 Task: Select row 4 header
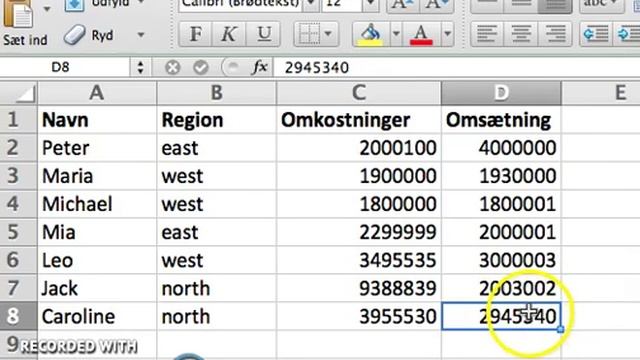coord(19,204)
